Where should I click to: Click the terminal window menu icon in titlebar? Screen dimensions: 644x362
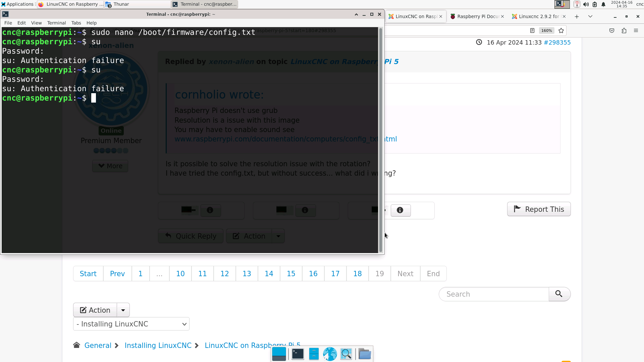(x=5, y=14)
